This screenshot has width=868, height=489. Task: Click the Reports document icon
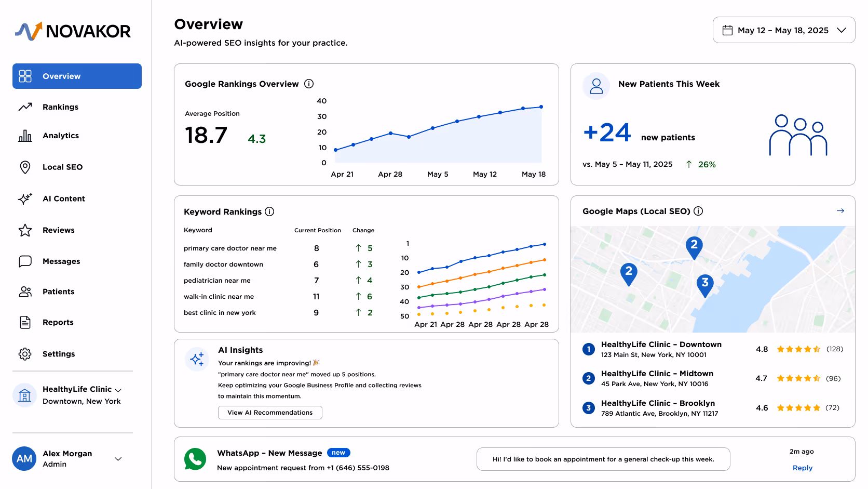point(25,322)
